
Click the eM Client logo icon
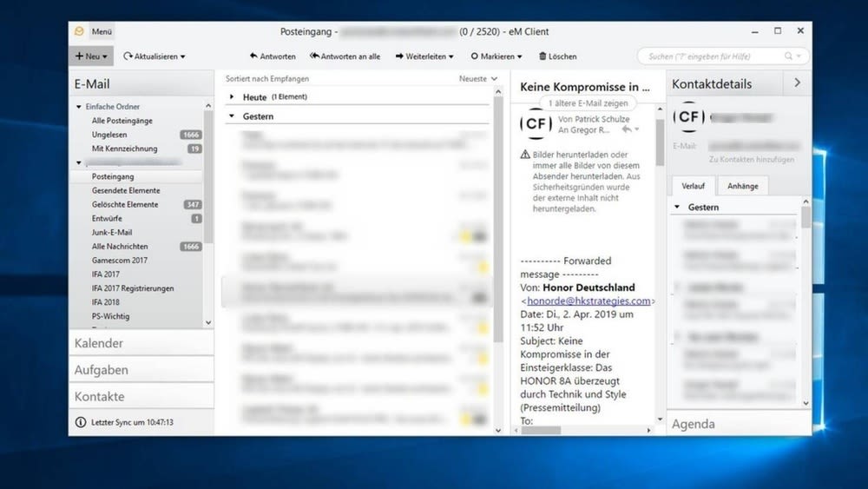(x=79, y=31)
